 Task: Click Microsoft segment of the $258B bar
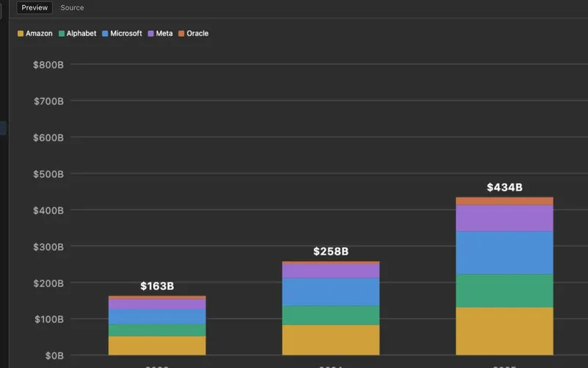[x=331, y=291]
